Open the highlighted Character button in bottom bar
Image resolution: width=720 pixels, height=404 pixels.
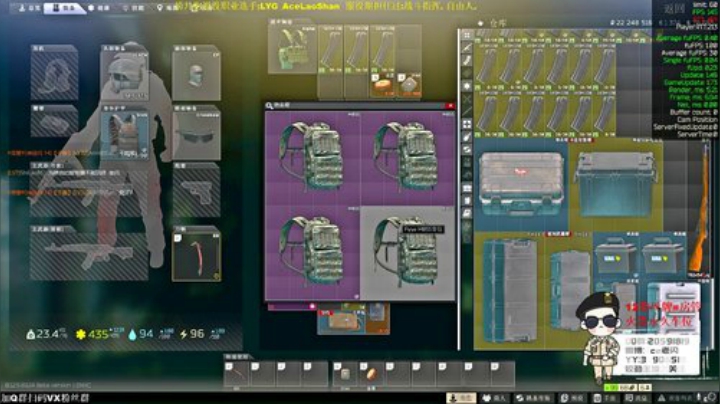[461, 398]
